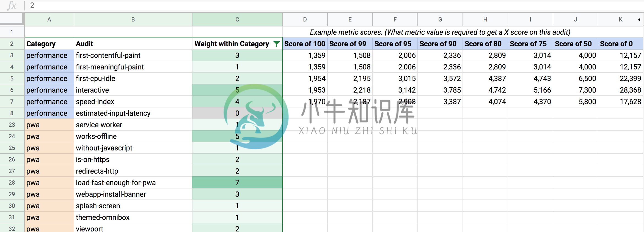644x232 pixels.
Task: Select column K header
Action: click(621, 20)
